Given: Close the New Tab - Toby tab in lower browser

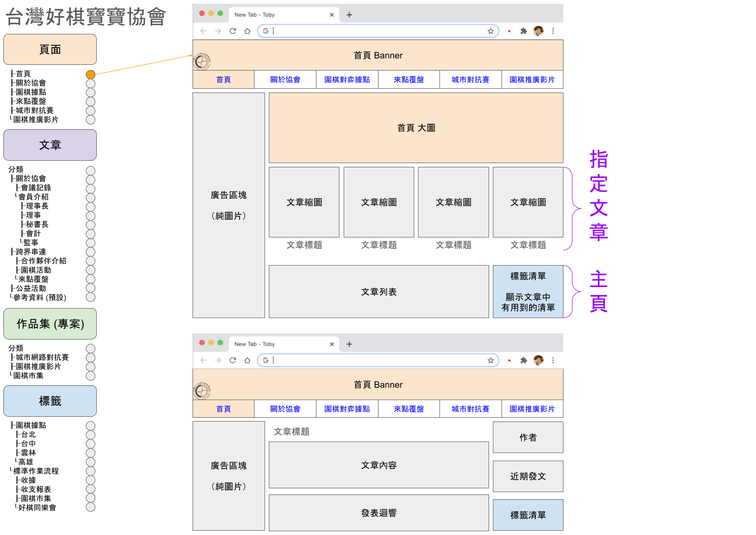Looking at the screenshot, I should click(332, 344).
